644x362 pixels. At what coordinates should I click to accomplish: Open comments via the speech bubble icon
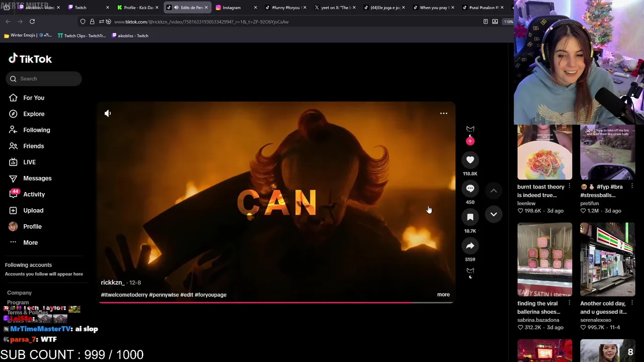[470, 189]
